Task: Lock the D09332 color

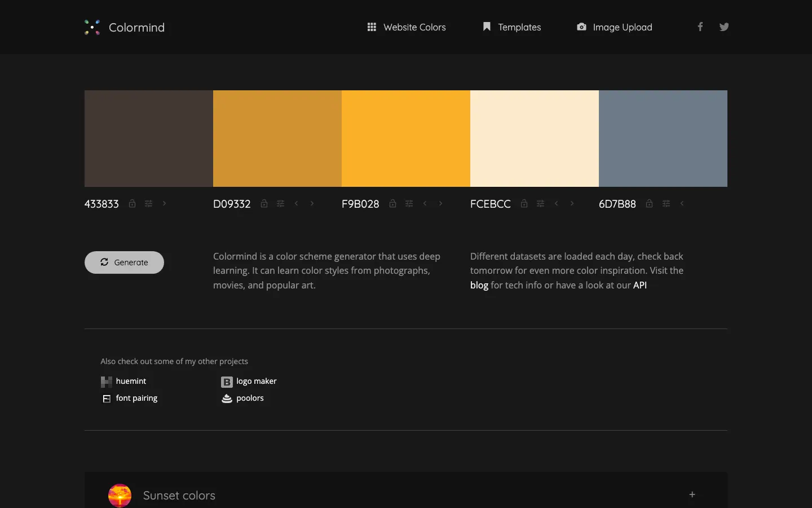Action: pyautogui.click(x=264, y=204)
